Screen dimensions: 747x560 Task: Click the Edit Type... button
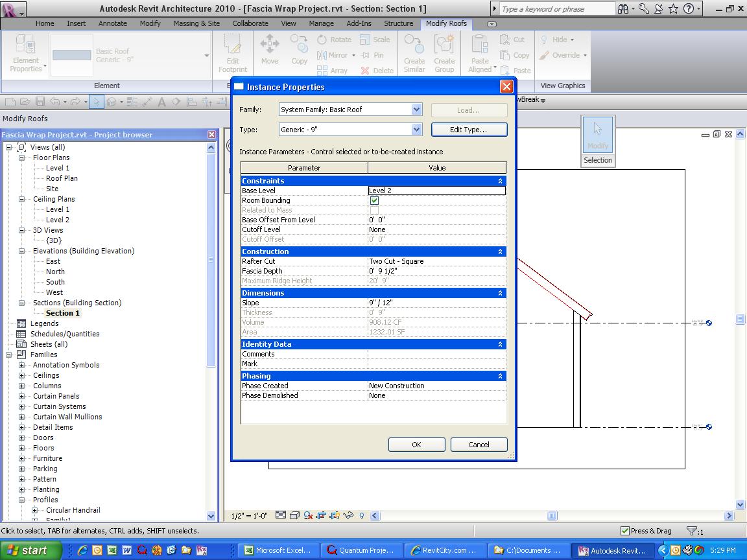coord(469,130)
